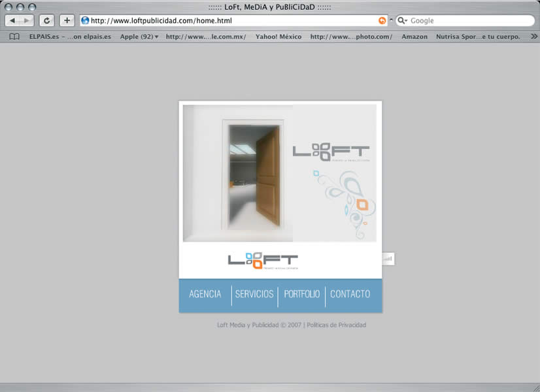
Task: Click the globe site icon beside URL
Action: (x=85, y=21)
